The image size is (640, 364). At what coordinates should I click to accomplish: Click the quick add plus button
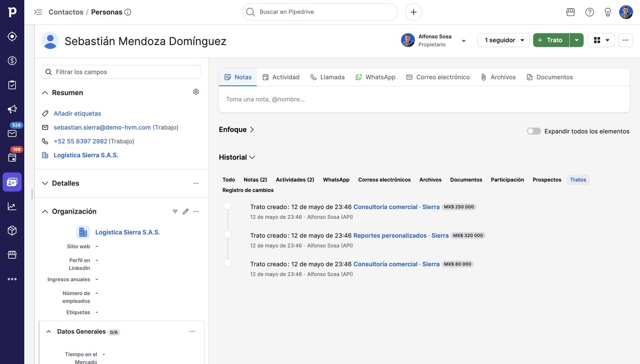click(x=414, y=12)
